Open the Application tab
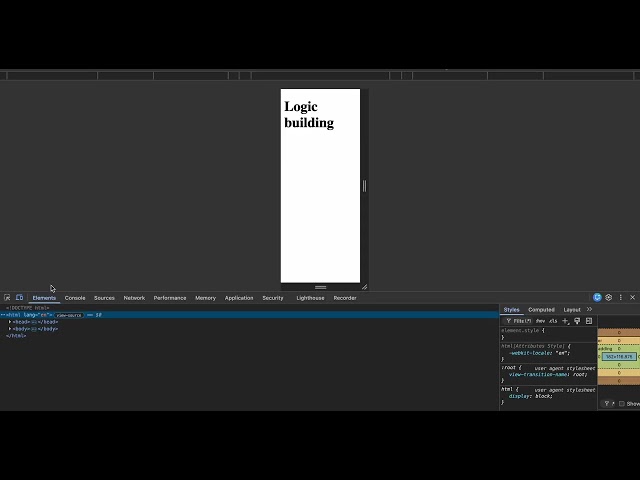Viewport: 640px width, 480px height. 239,298
